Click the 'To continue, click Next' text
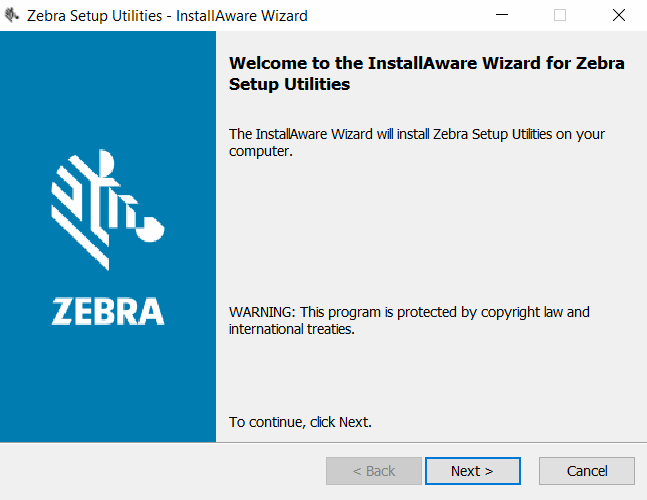 click(300, 422)
